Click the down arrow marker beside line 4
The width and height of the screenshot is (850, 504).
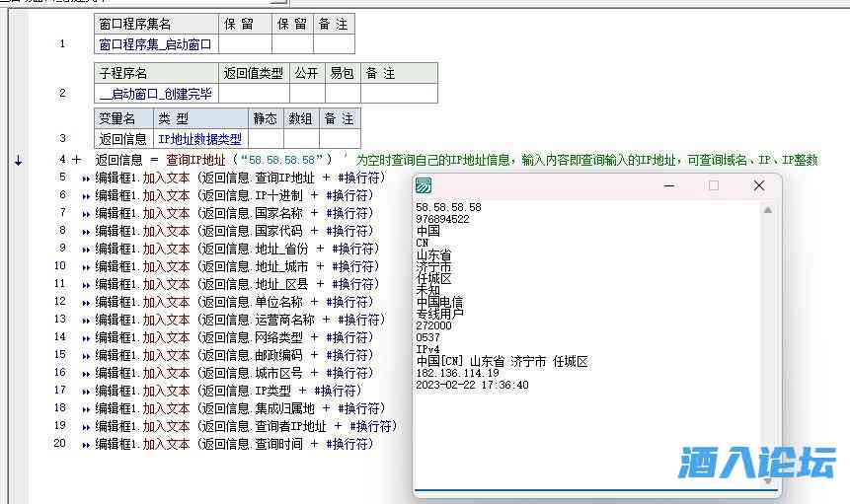tap(18, 160)
